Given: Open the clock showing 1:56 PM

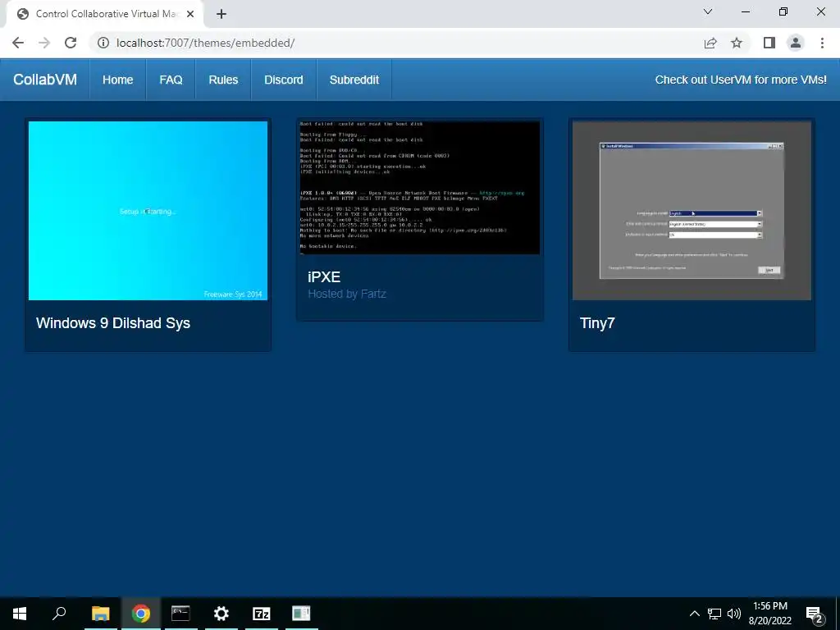Looking at the screenshot, I should 769,614.
